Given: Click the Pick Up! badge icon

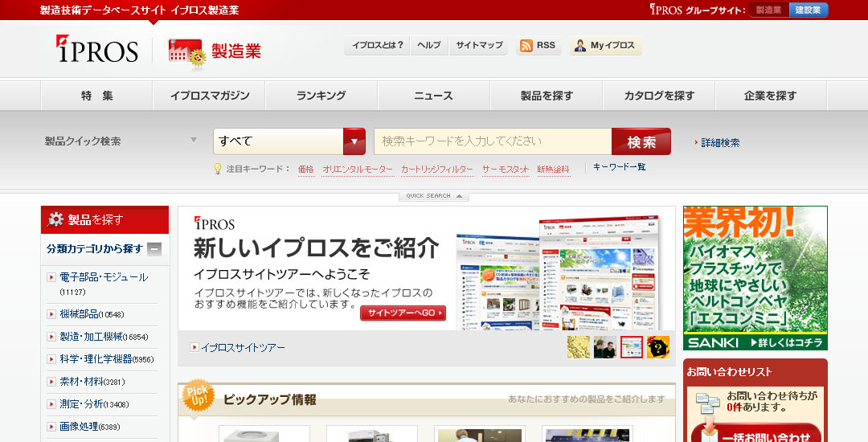Looking at the screenshot, I should tap(199, 395).
